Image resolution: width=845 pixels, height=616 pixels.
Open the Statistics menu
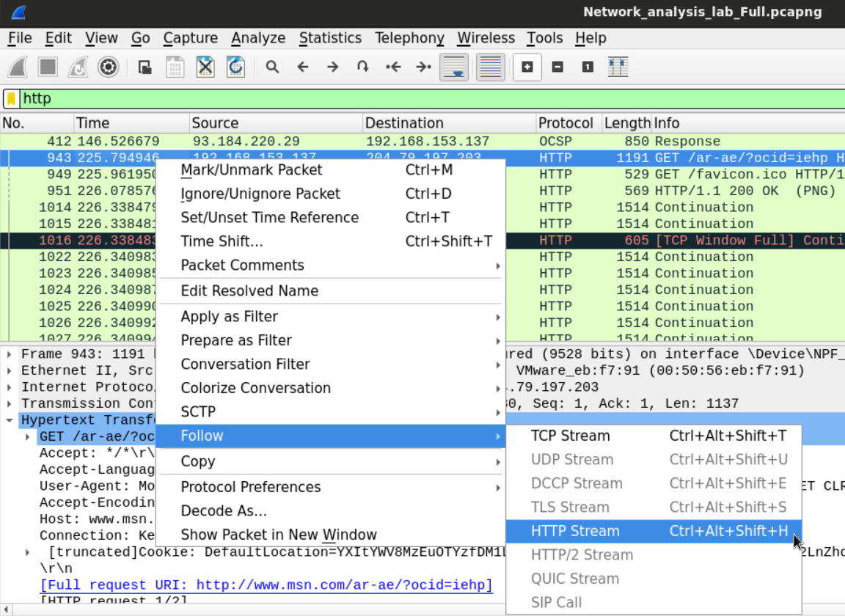pos(330,38)
